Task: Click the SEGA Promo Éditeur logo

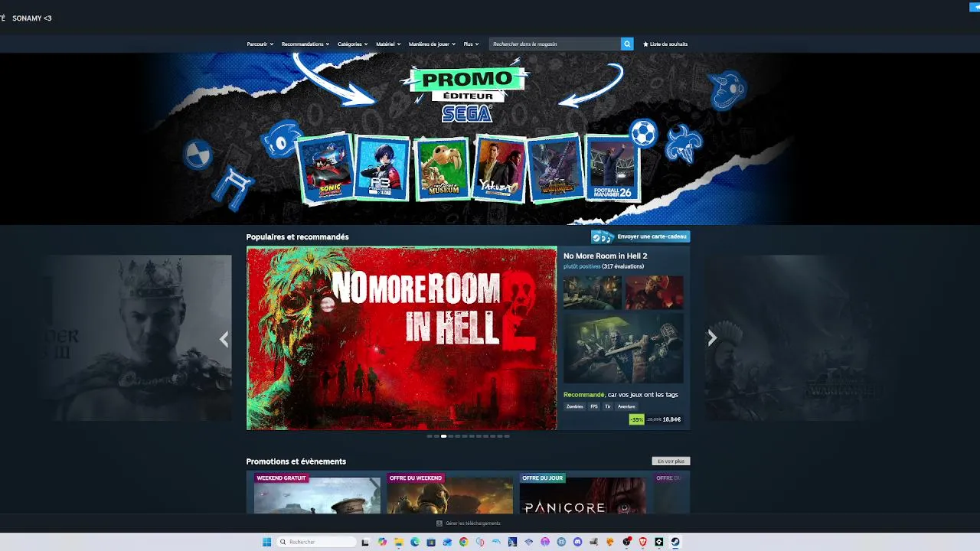Action: tap(467, 96)
